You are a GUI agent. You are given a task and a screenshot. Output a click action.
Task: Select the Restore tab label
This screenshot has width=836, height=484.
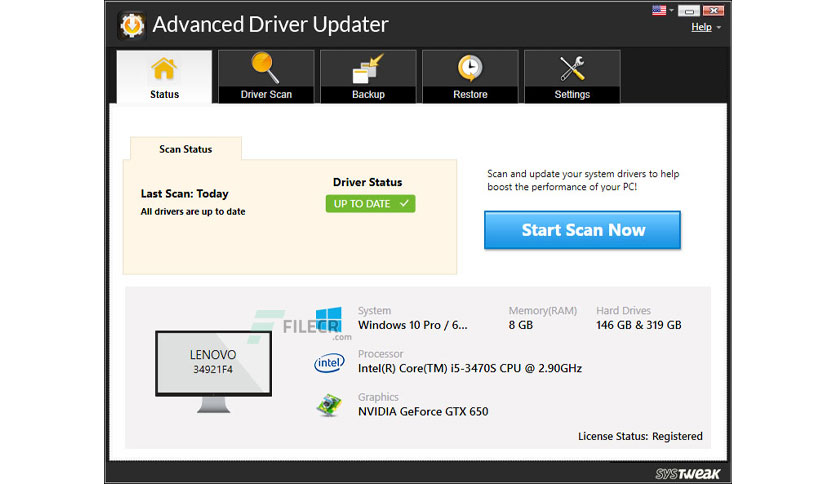click(470, 94)
